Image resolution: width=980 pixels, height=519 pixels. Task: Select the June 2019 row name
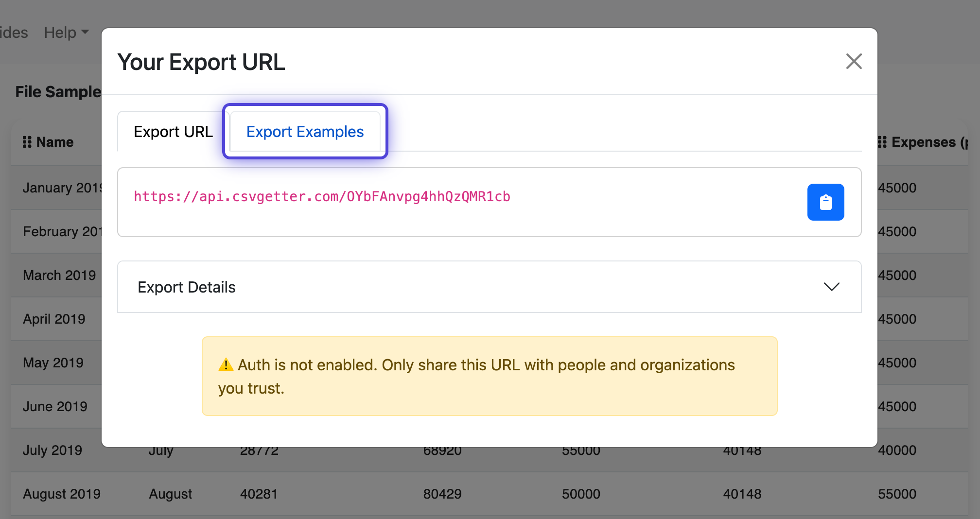click(x=55, y=406)
